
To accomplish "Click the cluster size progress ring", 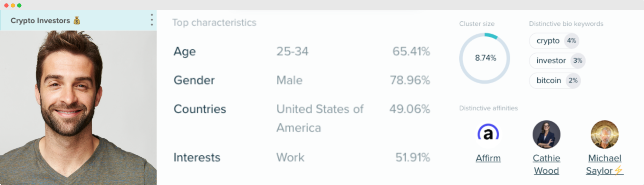I will tap(485, 58).
